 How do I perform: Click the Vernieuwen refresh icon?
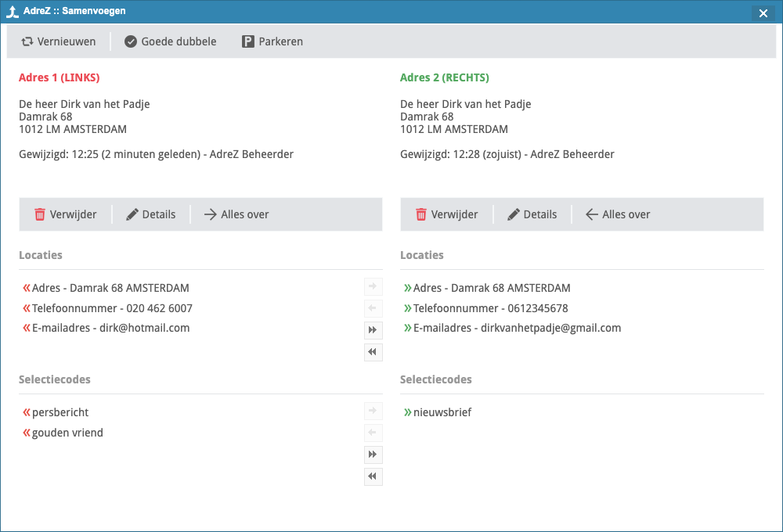click(27, 41)
